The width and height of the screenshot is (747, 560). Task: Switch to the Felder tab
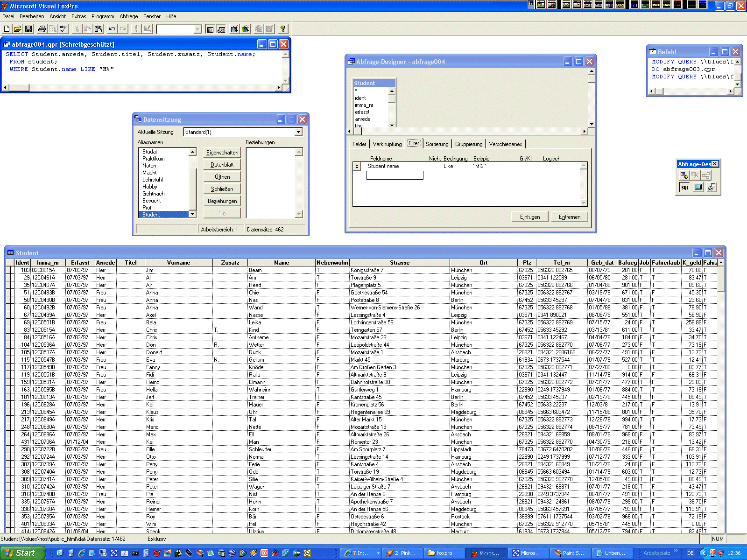coord(359,144)
